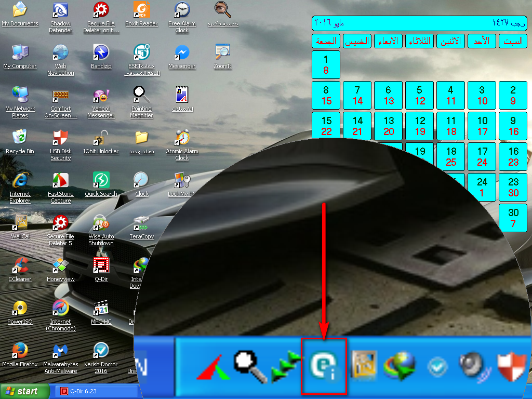Open My Network Places
The height and width of the screenshot is (399, 532).
pyautogui.click(x=20, y=103)
